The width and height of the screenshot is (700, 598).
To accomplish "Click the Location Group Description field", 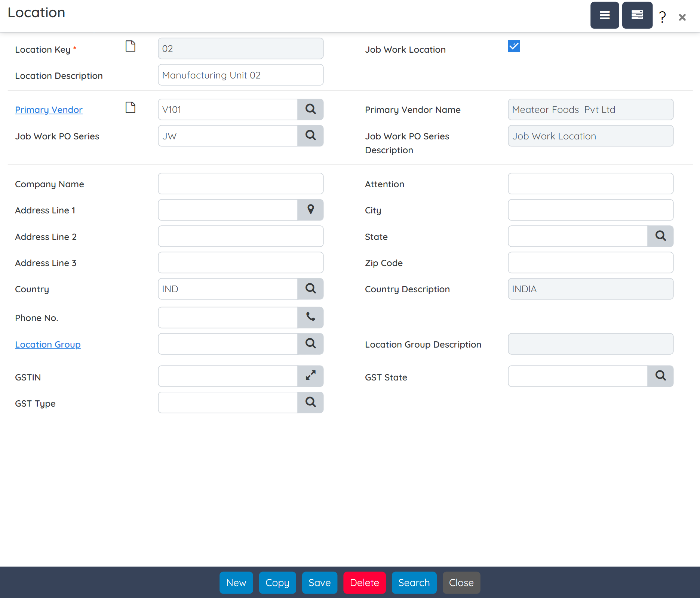I will [x=591, y=344].
